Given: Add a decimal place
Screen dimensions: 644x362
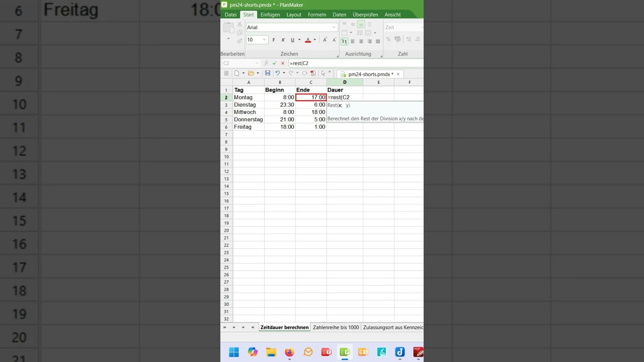Looking at the screenshot, I should pos(409,39).
